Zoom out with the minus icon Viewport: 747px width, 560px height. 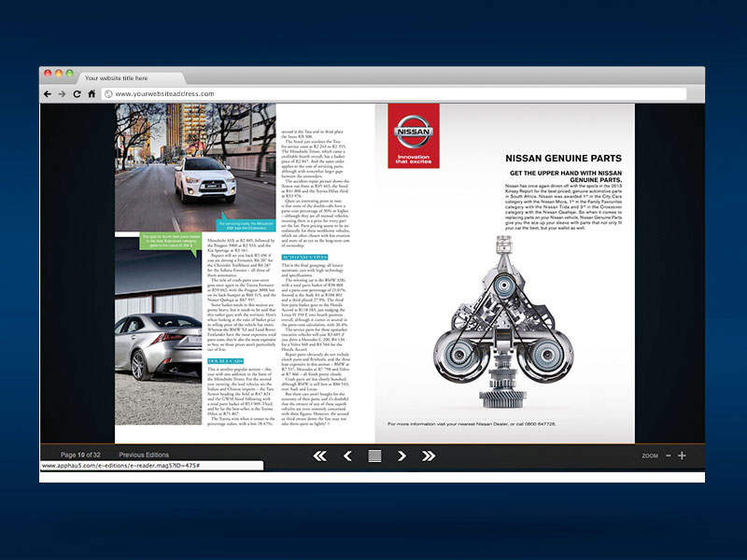click(668, 455)
